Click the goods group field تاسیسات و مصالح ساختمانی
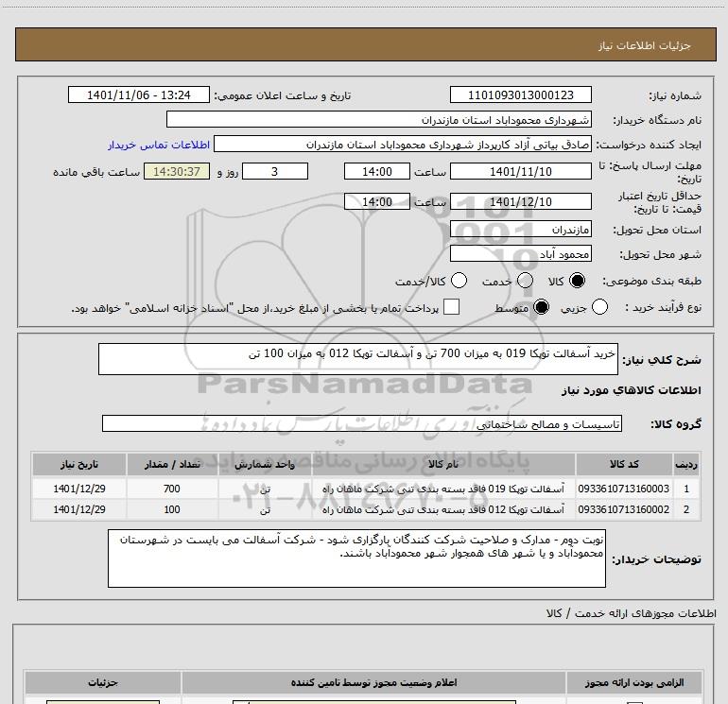 click(362, 423)
